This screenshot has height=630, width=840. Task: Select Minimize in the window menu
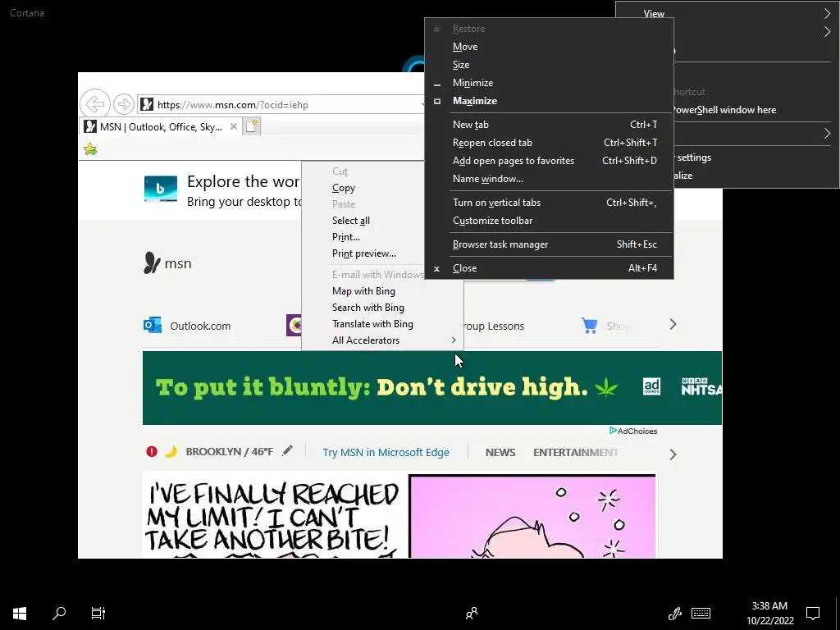coord(549,83)
